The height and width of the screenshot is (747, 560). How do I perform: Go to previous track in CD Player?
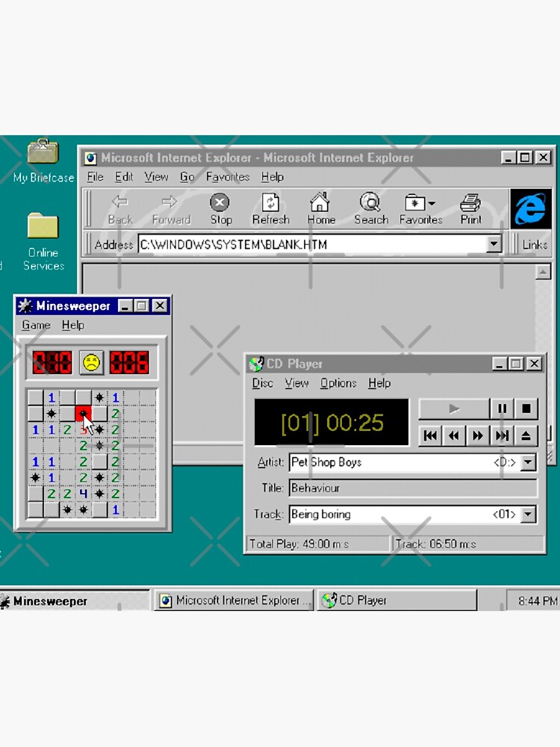(x=431, y=436)
